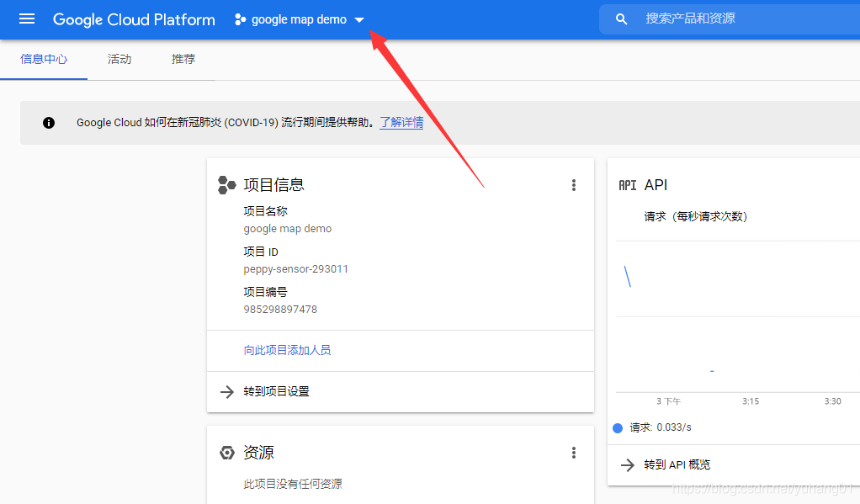The height and width of the screenshot is (504, 860).
Task: Click the 项目信息 card hexagon icon
Action: point(226,185)
